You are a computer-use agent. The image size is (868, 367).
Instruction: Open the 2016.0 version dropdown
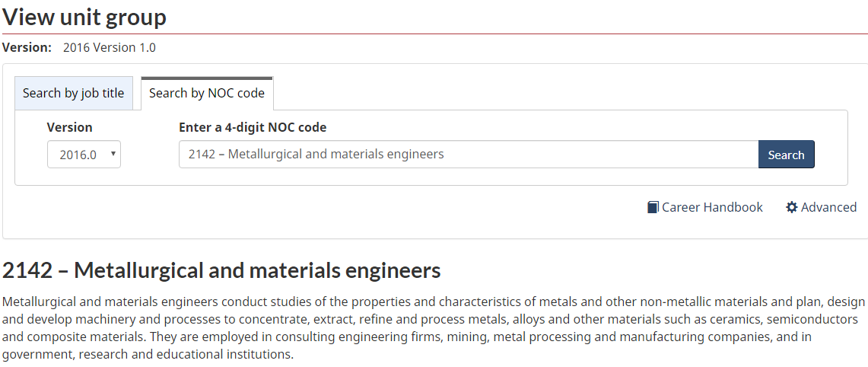(83, 155)
